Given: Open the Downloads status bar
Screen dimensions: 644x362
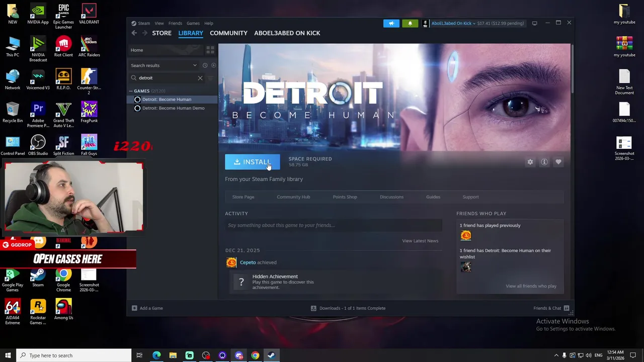Looking at the screenshot, I should click(x=348, y=308).
